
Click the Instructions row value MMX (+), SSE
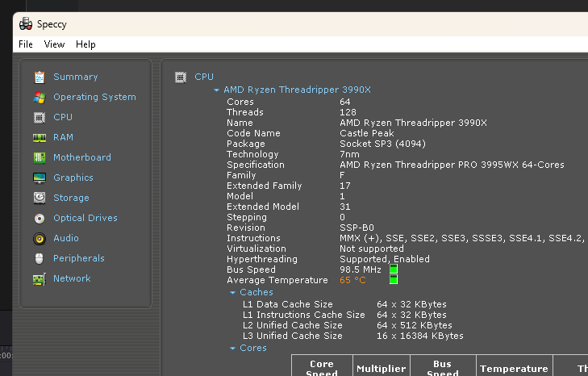tap(461, 238)
